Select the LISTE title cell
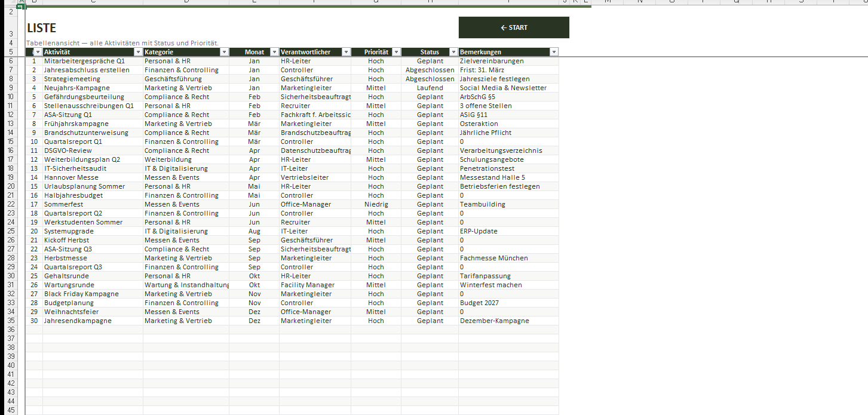Image resolution: width=868 pixels, height=415 pixels. click(42, 28)
